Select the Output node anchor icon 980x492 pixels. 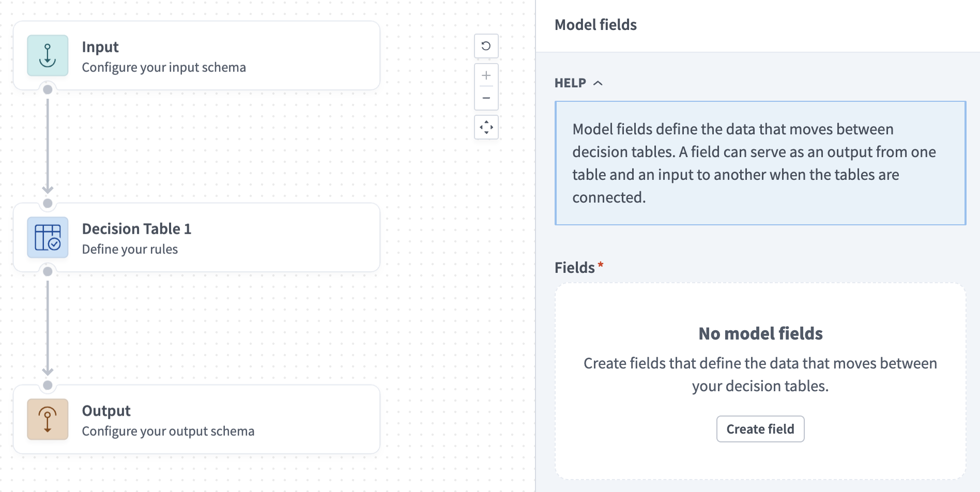pyautogui.click(x=48, y=419)
